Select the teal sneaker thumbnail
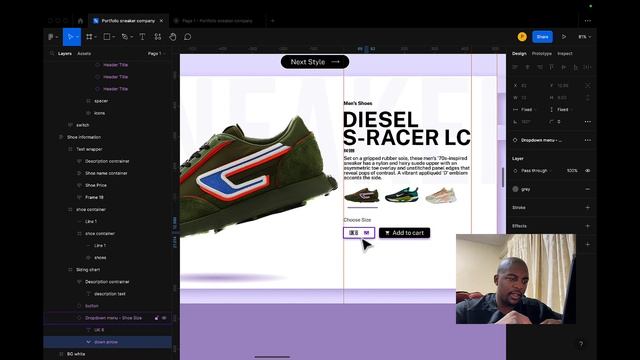640x360 pixels. (402, 195)
